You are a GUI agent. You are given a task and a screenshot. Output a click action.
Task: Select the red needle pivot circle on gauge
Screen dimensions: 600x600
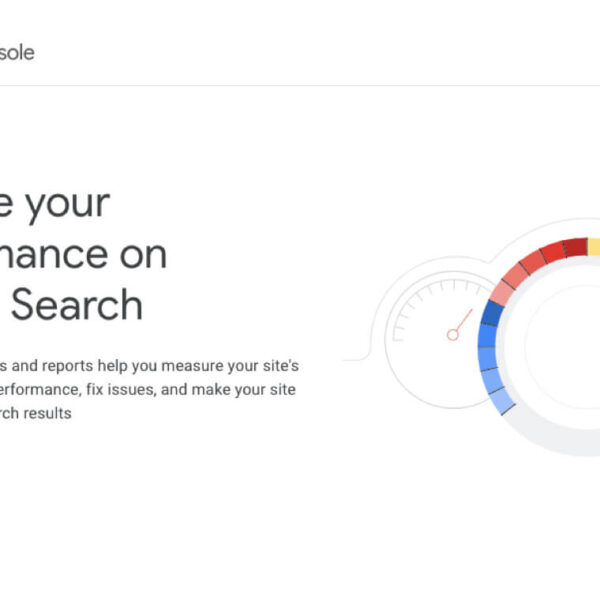tap(453, 335)
